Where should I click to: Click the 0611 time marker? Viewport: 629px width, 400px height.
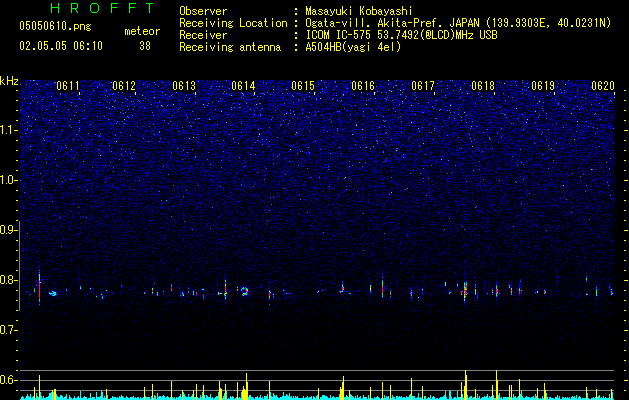(68, 86)
